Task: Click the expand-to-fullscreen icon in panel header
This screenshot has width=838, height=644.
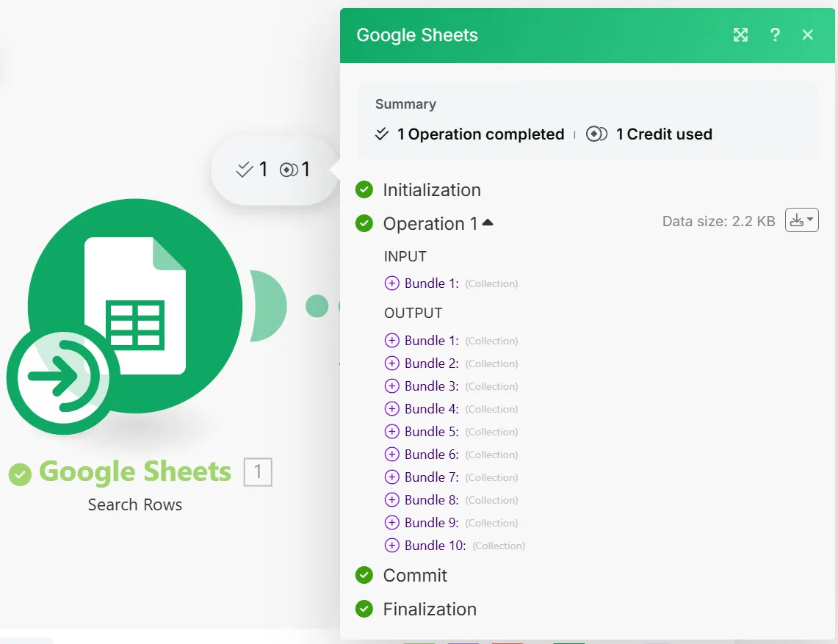Action: tap(740, 35)
